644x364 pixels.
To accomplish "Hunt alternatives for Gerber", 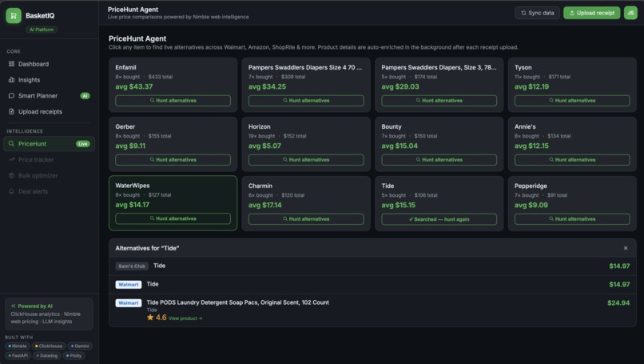I will point(173,159).
